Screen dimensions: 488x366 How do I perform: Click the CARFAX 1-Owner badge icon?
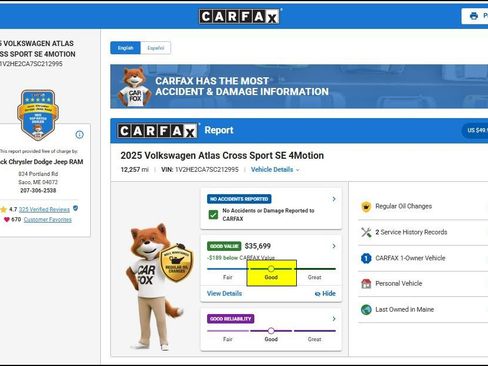[366, 258]
